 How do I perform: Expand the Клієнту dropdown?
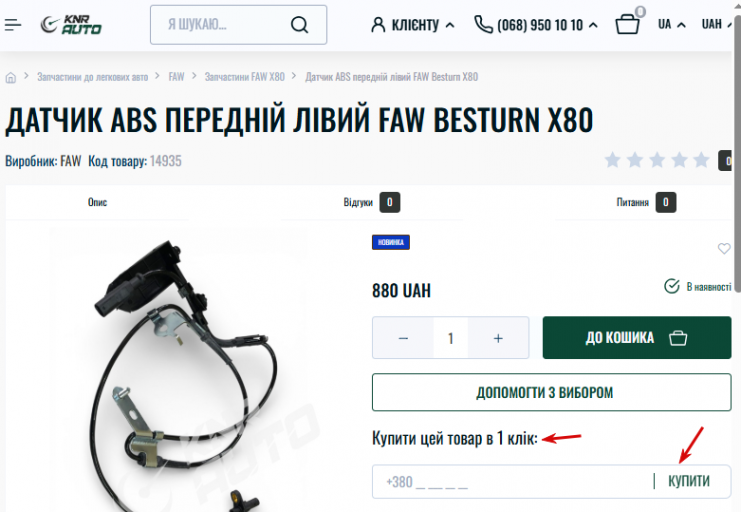(x=413, y=25)
